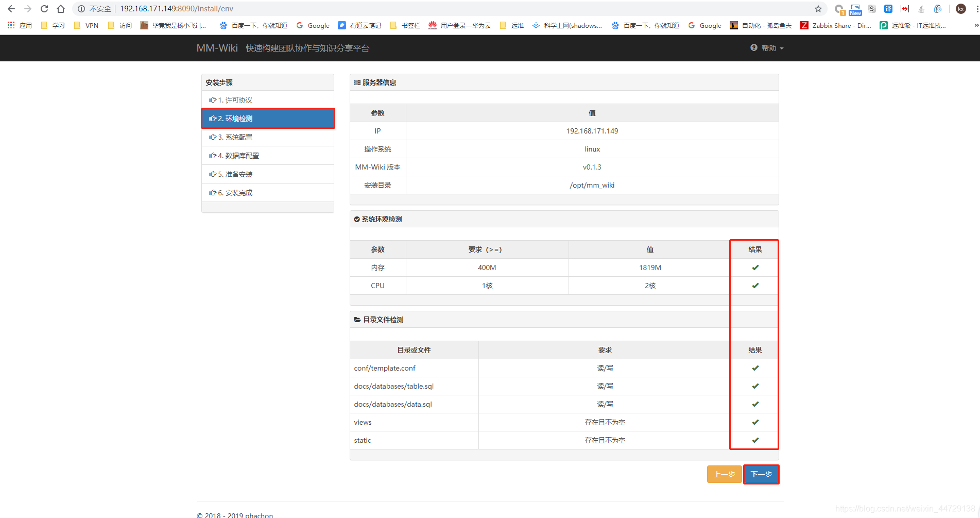
Task: Click the blue translate extension icon
Action: point(888,9)
